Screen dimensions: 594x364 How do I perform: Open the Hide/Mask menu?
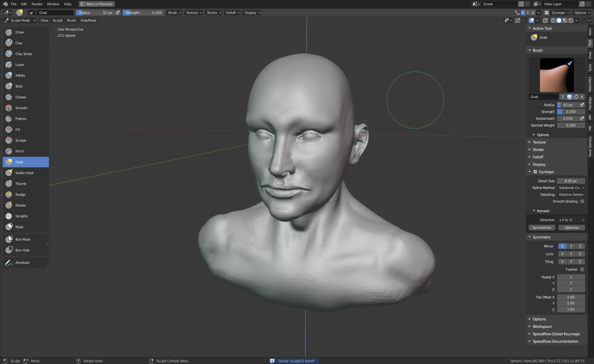point(88,20)
